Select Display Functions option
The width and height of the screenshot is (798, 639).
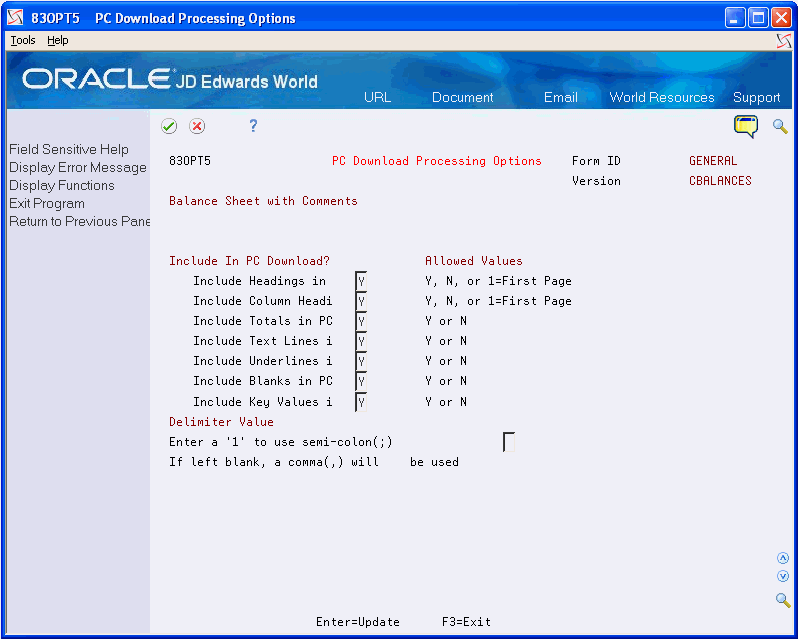pyautogui.click(x=62, y=185)
